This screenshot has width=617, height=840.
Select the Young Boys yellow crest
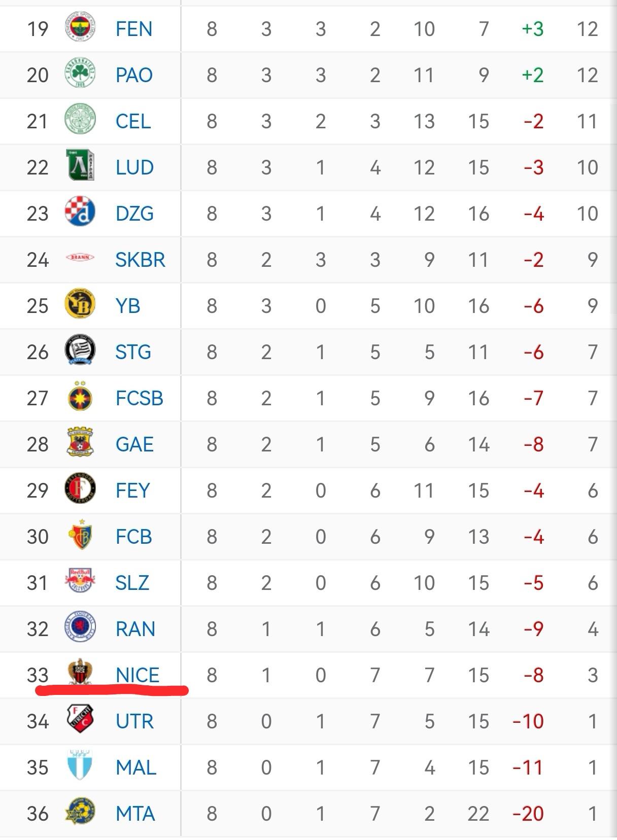click(80, 304)
